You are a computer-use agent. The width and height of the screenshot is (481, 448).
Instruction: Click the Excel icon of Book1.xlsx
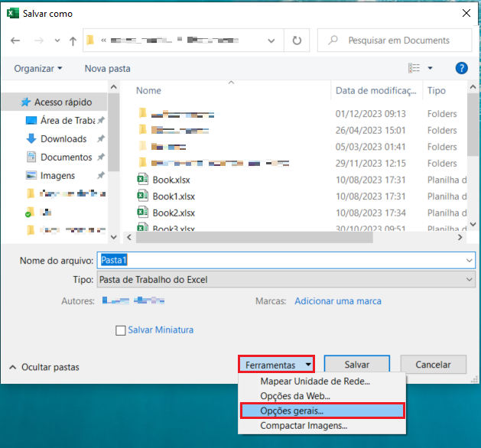pyautogui.click(x=142, y=196)
